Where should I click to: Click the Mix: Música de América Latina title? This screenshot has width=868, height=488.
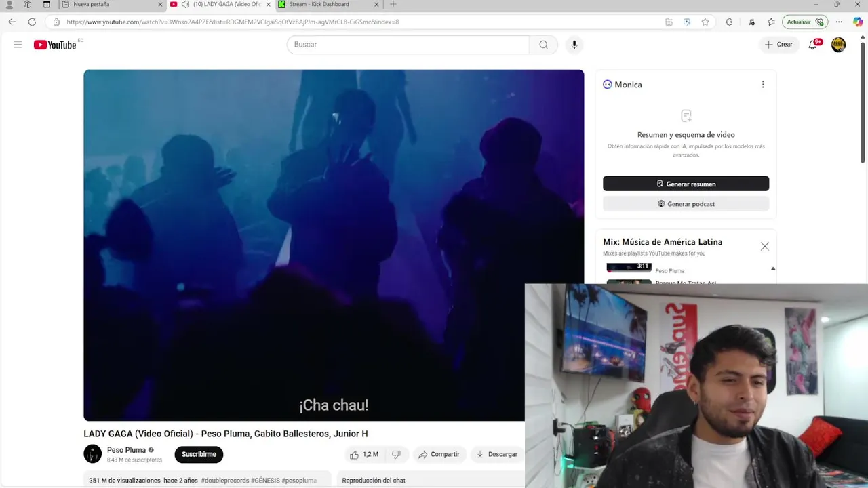tap(663, 242)
